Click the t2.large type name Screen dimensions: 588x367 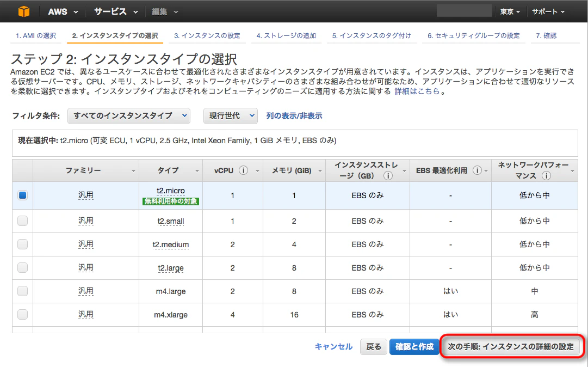(x=171, y=268)
